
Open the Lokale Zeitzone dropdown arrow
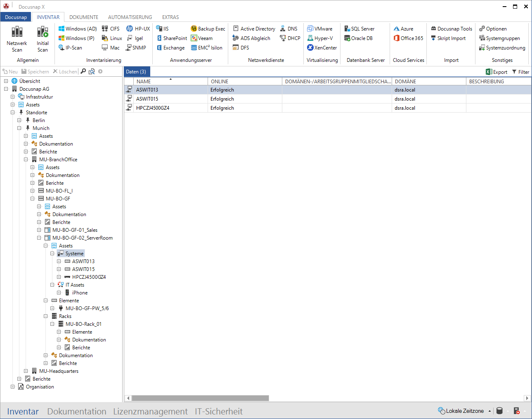(489, 411)
